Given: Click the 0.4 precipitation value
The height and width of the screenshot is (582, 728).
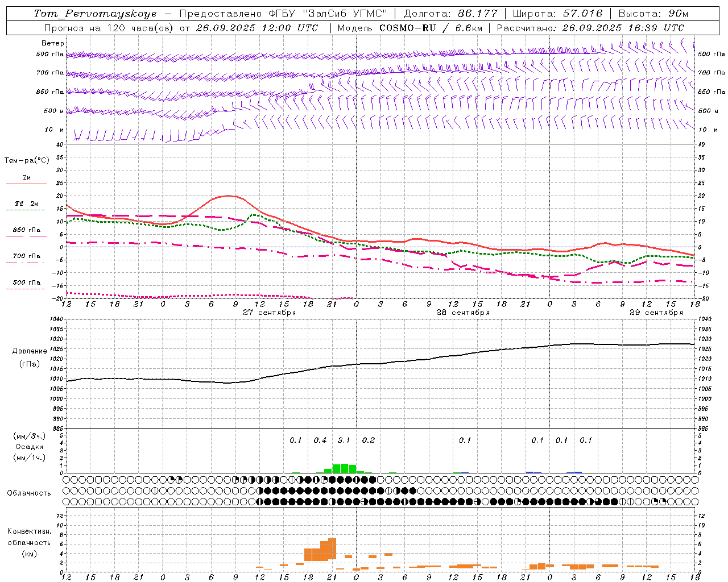Looking at the screenshot, I should [x=320, y=440].
